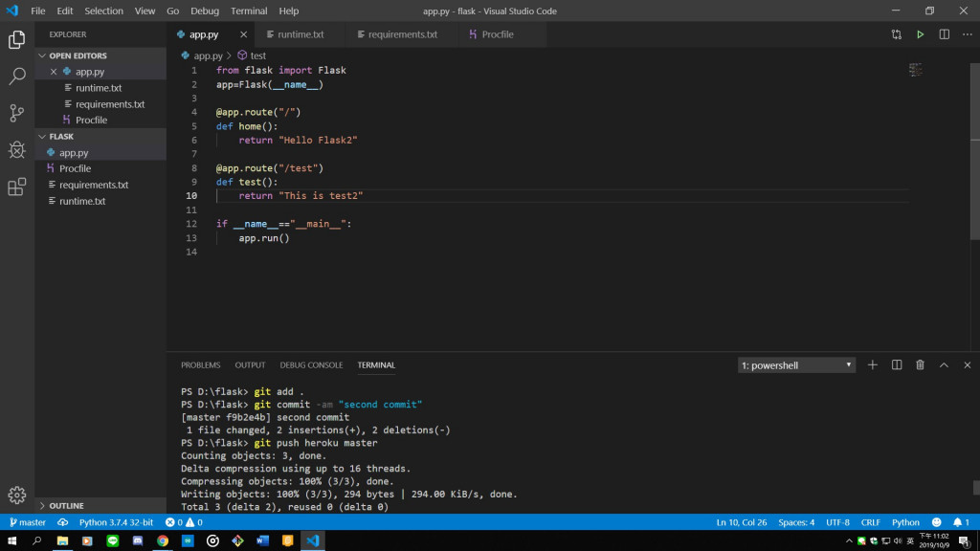Open the Manage gear icon

click(x=17, y=496)
